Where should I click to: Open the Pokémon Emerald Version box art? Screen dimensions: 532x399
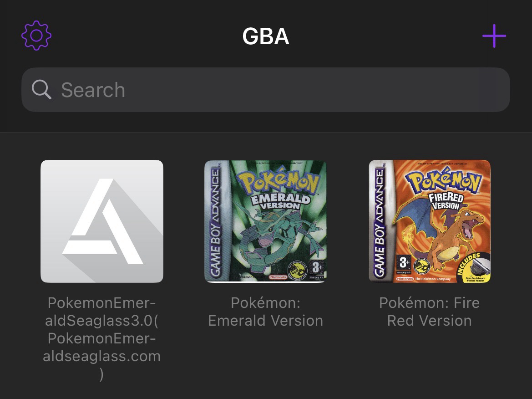point(265,221)
